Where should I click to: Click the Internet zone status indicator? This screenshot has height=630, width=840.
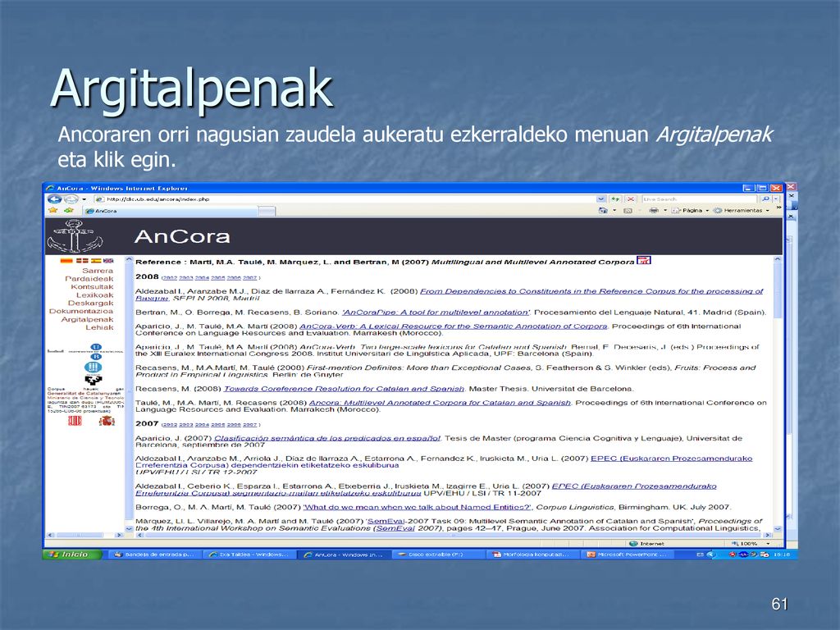pyautogui.click(x=646, y=544)
